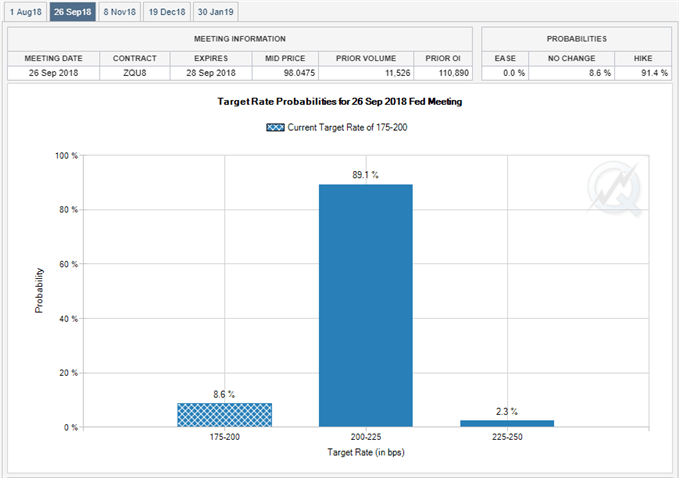This screenshot has height=478, width=679.
Task: Click the 91.4 % hike probability value
Action: tap(654, 73)
